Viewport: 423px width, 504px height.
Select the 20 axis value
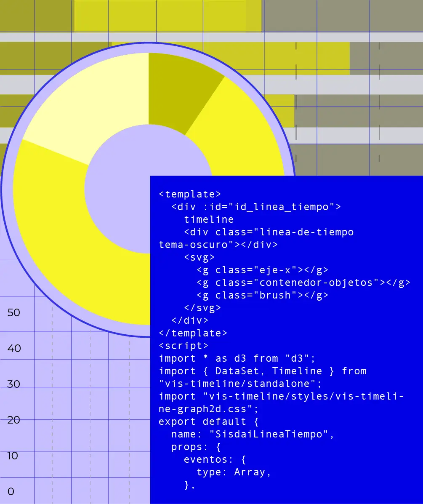pyautogui.click(x=14, y=420)
